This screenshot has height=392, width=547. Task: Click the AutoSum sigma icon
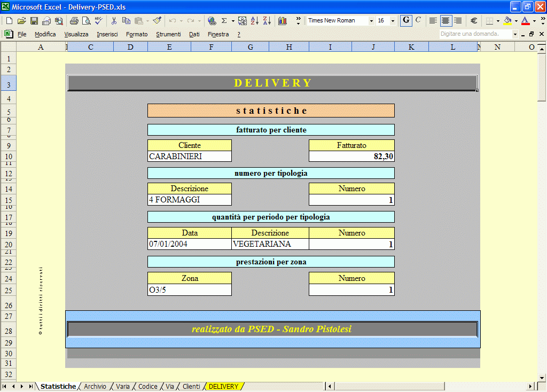tap(224, 21)
